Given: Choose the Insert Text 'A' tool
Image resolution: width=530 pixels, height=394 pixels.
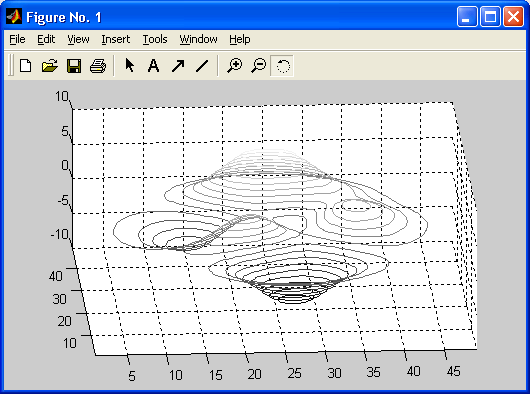Looking at the screenshot, I should (153, 66).
